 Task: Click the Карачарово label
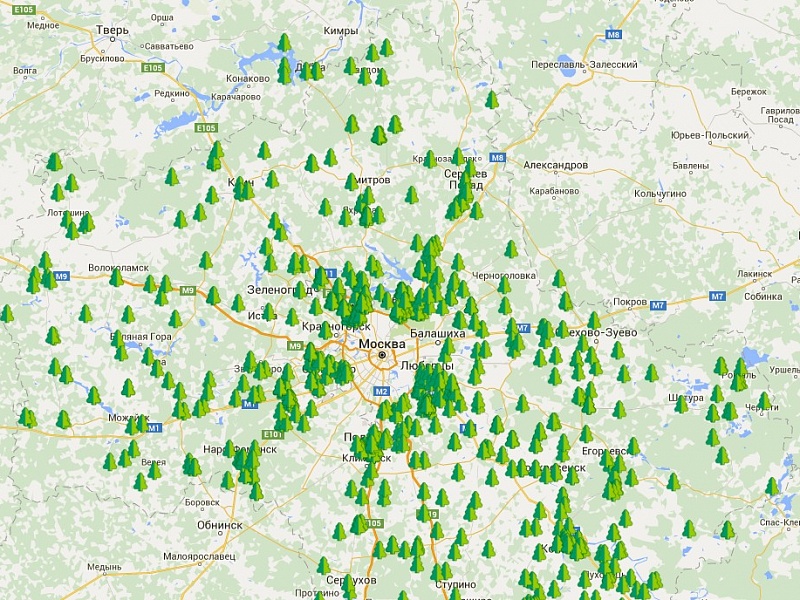[x=236, y=96]
